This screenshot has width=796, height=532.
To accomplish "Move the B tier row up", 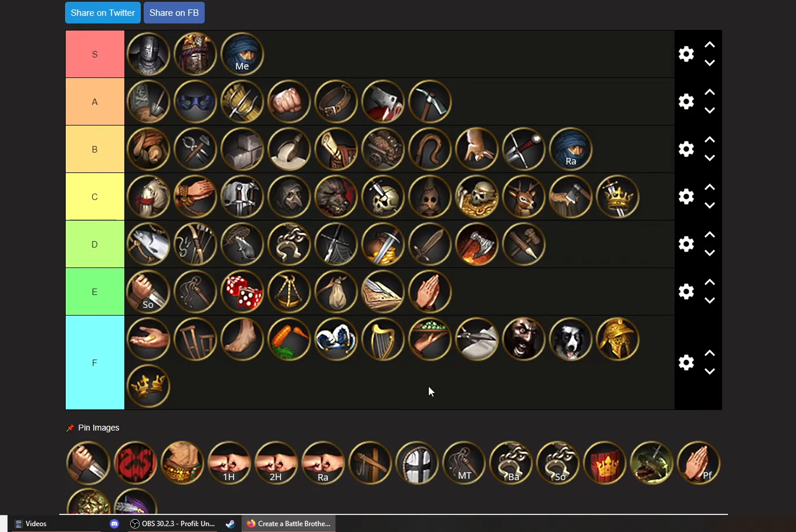I will [x=710, y=140].
